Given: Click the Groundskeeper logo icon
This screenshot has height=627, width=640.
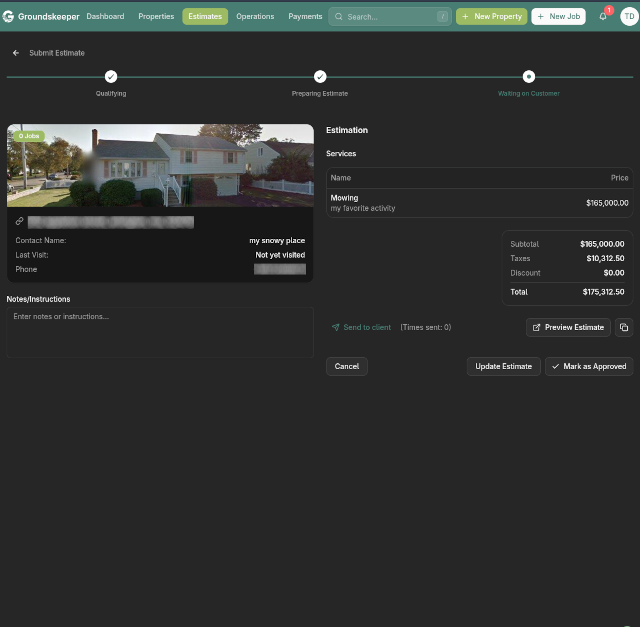Looking at the screenshot, I should pos(8,16).
